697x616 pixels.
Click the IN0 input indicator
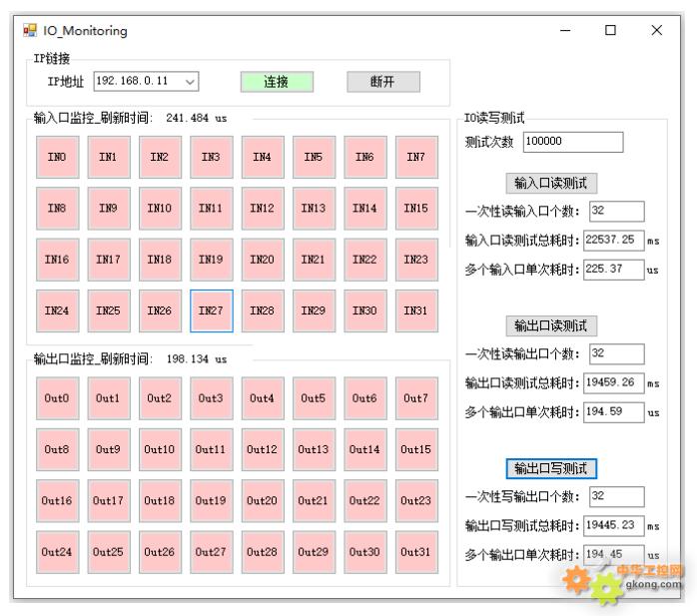click(57, 157)
